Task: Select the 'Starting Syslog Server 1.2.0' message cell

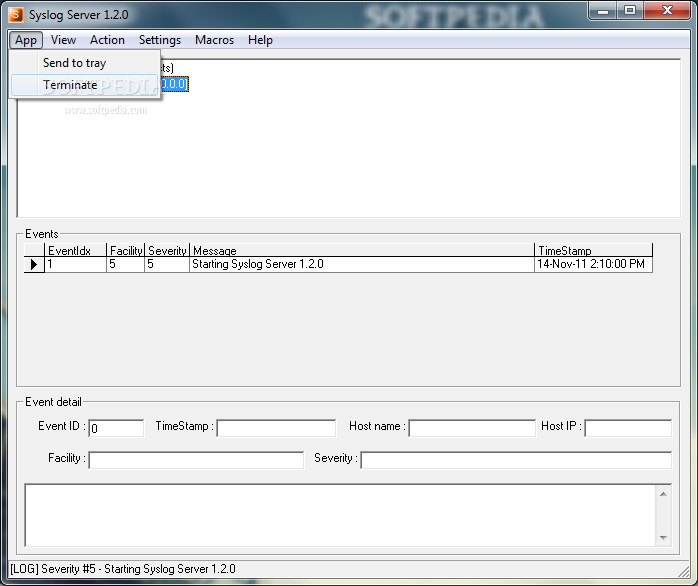Action: click(x=362, y=265)
